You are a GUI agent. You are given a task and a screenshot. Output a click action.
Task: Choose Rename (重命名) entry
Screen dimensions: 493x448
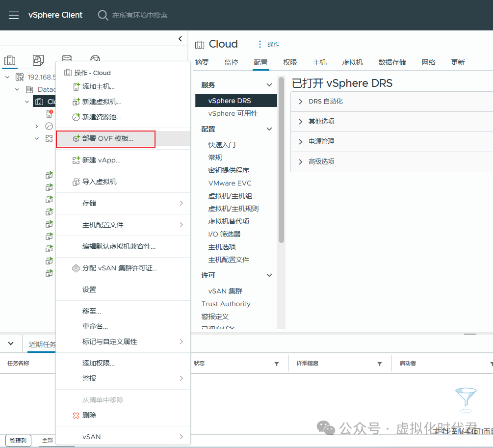click(x=123, y=326)
